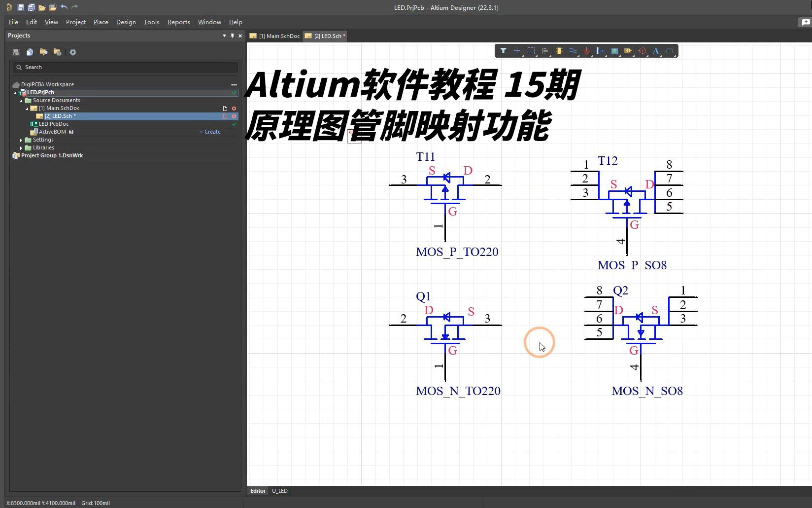Collapse the [1] Main.SchDoc node
This screenshot has width=812, height=508.
click(27, 109)
